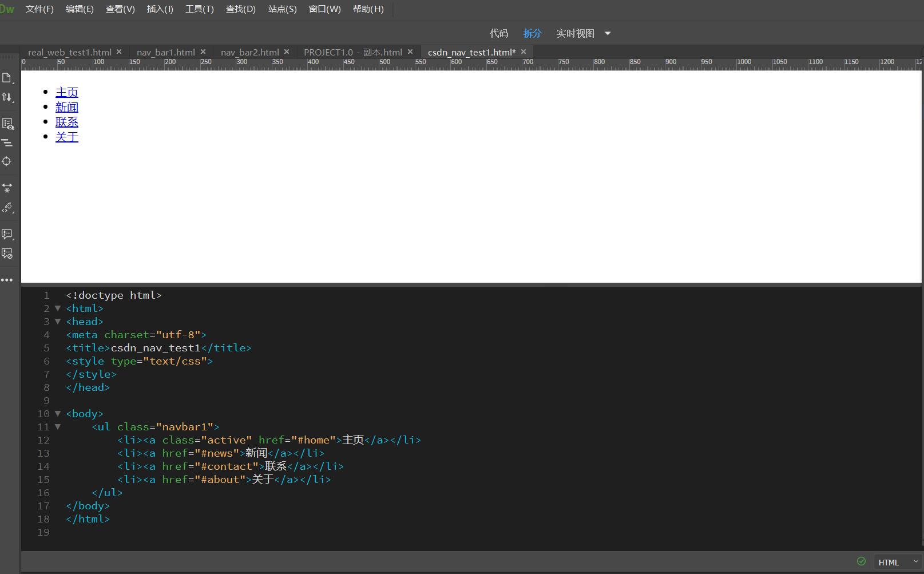924x574 pixels.
Task: Click the crosshair inspect icon in sidebar
Action: (x=7, y=161)
